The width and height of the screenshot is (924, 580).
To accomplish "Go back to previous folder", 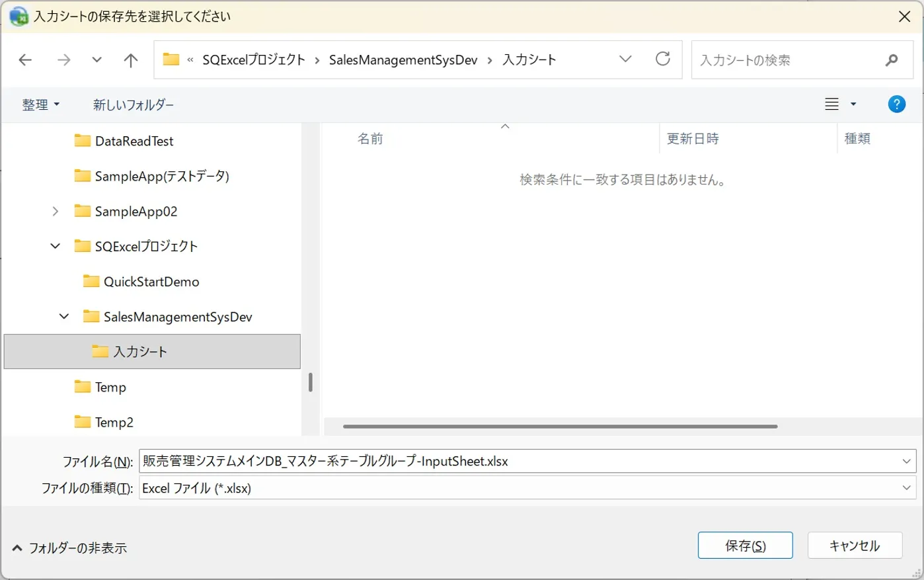I will [x=25, y=60].
